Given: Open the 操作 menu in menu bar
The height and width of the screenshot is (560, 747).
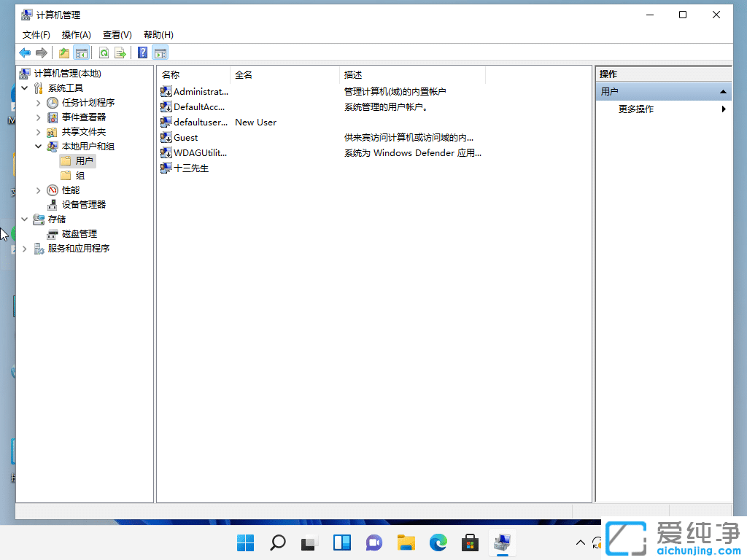Looking at the screenshot, I should [x=76, y=34].
